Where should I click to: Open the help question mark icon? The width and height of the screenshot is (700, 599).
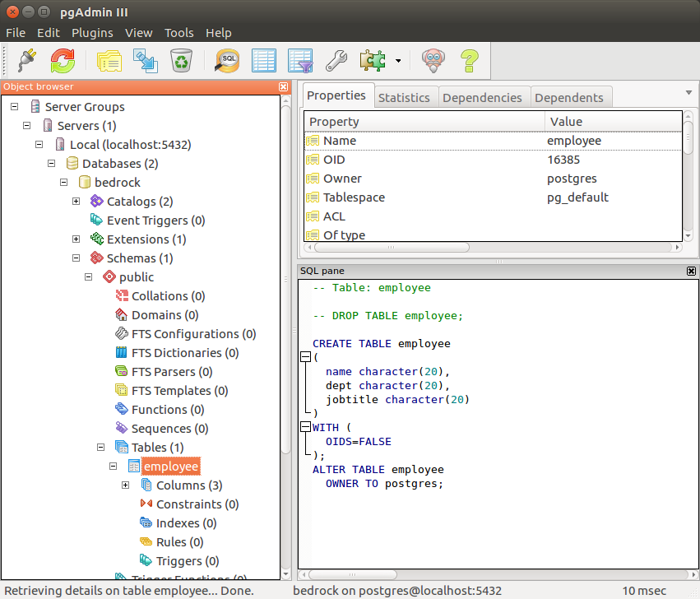469,60
